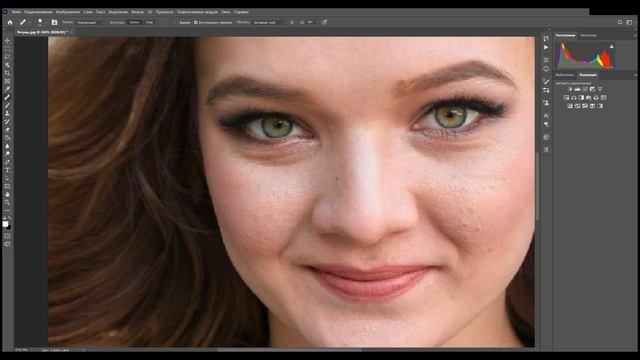The height and width of the screenshot is (360, 640).
Task: Set source to Pattern button
Action: 149,22
